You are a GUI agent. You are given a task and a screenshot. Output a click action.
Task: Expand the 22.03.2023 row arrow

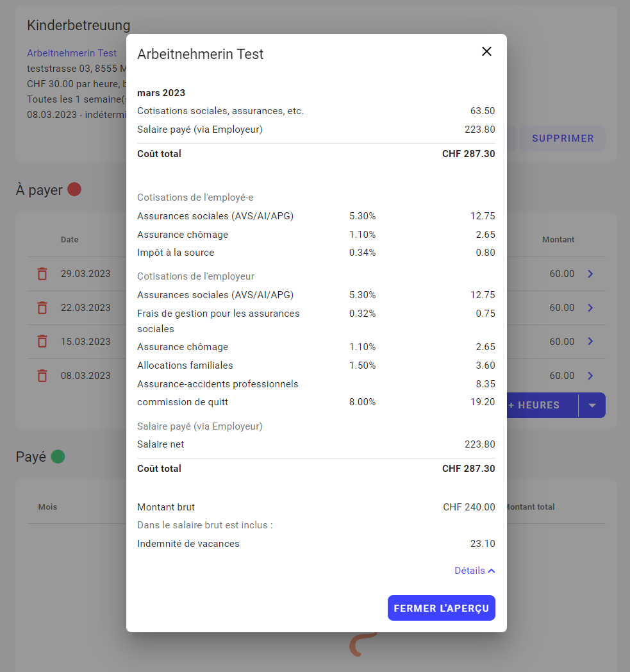coord(590,308)
